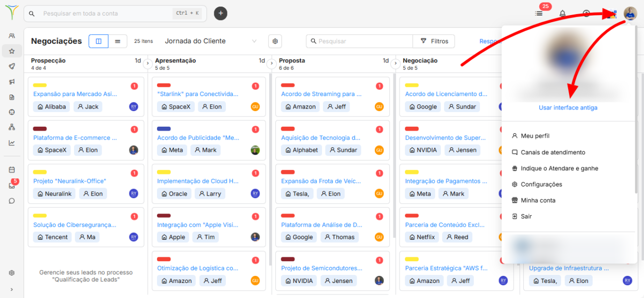This screenshot has width=644, height=298.
Task: Collapse Apresentação column with its chevron
Action: pyautogui.click(x=271, y=64)
